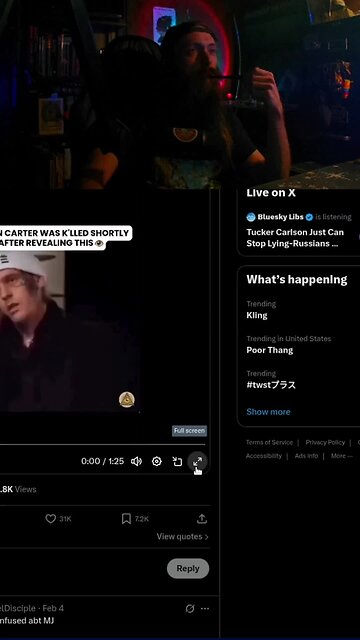Viewport: 360px width, 640px height.
Task: Open trending topic Poor Thang
Action: (269, 350)
